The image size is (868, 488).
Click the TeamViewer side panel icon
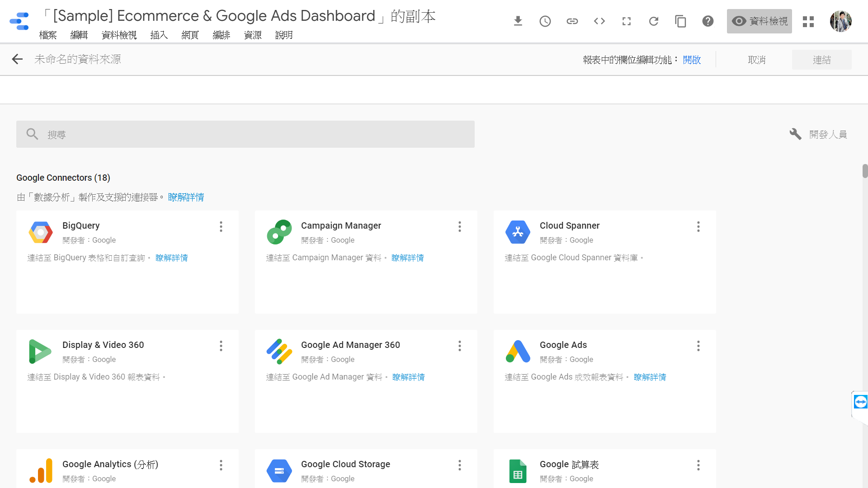860,402
